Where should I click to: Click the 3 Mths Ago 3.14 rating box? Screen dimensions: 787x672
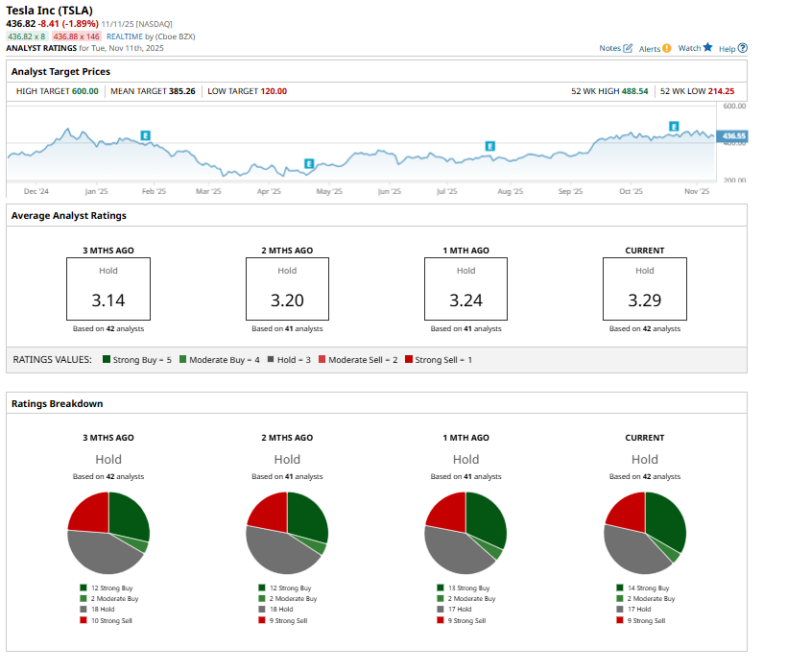click(x=107, y=289)
